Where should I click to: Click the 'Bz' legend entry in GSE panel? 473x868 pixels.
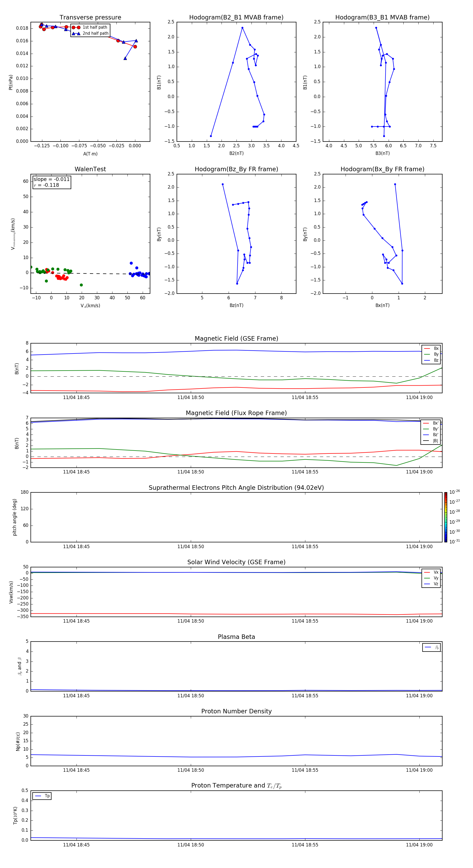point(431,361)
